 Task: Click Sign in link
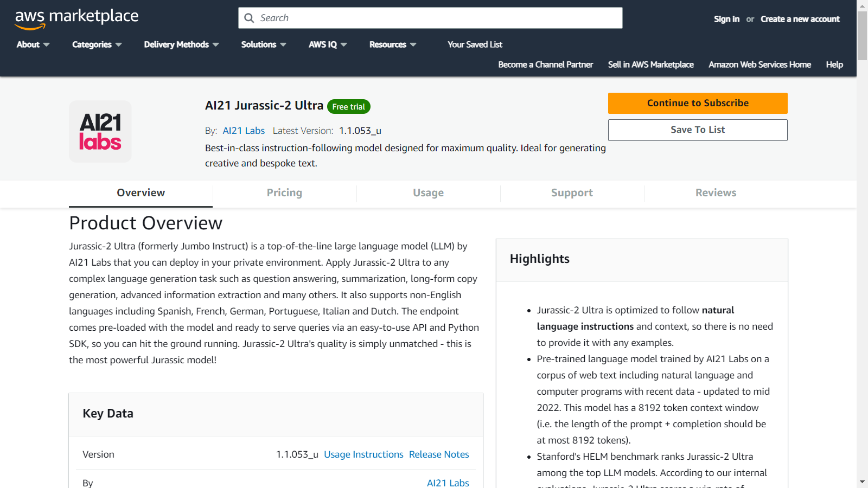(726, 19)
